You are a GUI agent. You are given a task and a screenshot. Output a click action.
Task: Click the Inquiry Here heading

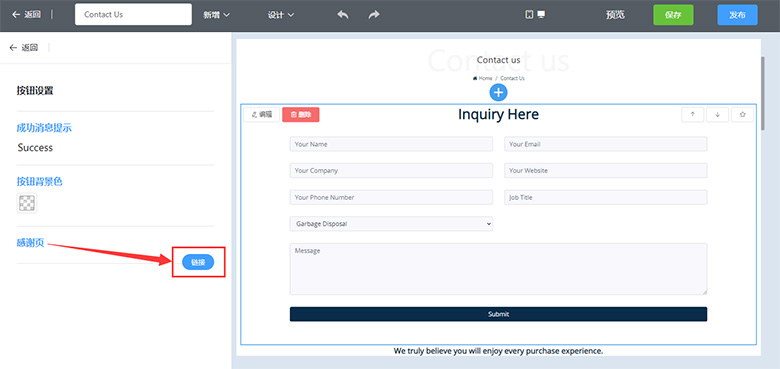coord(498,114)
